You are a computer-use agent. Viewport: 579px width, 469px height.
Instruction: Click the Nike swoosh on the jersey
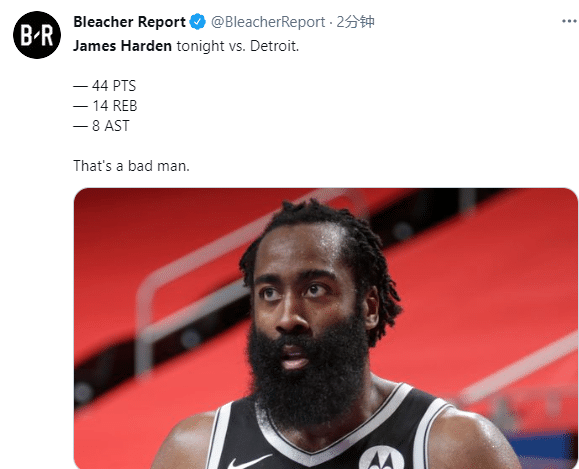click(x=248, y=462)
